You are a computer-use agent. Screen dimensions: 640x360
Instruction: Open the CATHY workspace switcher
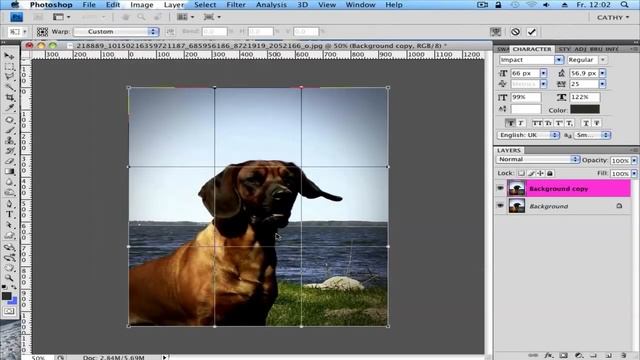pos(613,18)
